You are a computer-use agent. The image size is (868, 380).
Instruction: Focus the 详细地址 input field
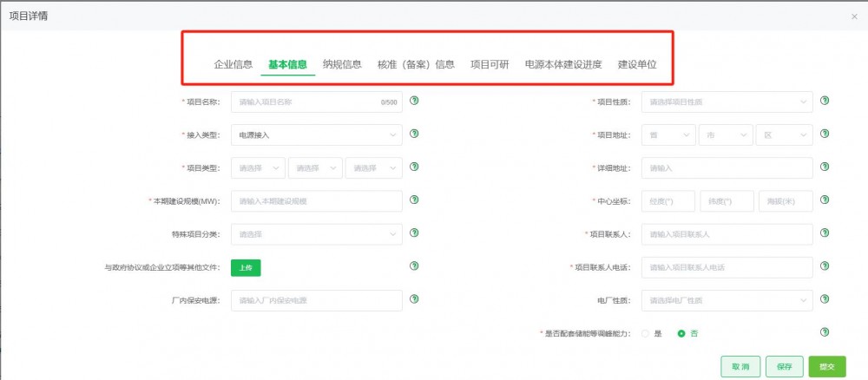(x=727, y=168)
